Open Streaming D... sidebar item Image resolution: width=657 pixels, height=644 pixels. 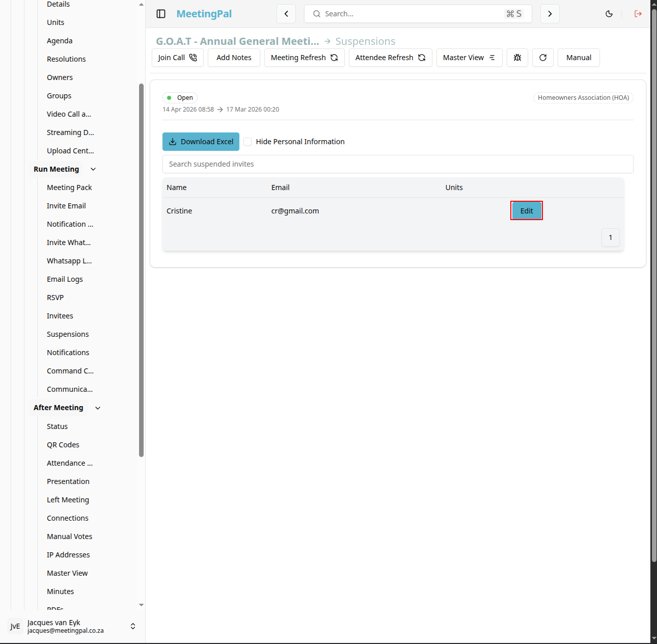70,132
